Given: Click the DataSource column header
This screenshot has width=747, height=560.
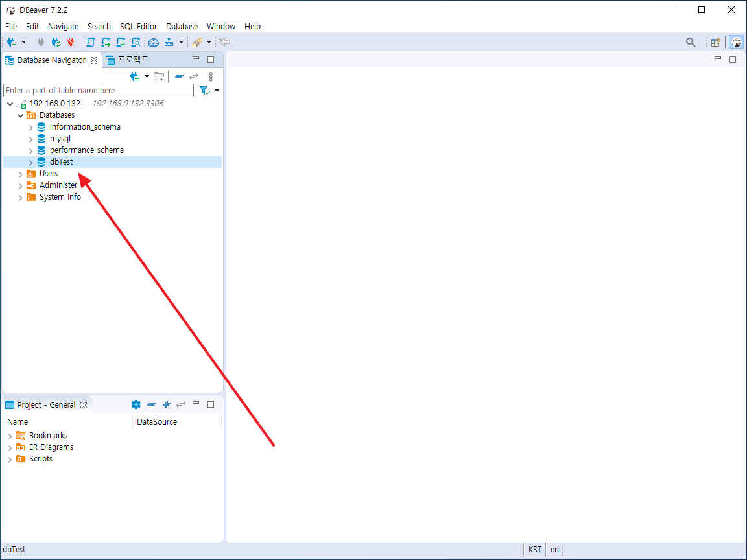Looking at the screenshot, I should tap(177, 422).
